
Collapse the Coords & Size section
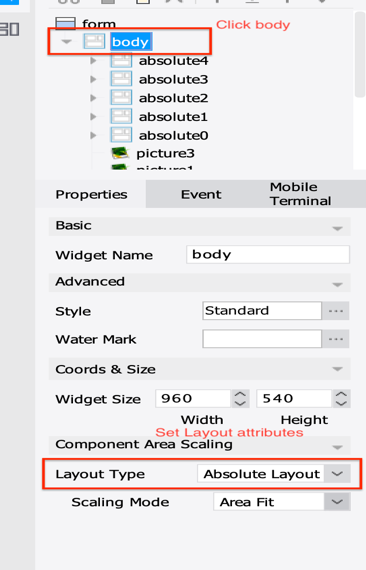[337, 369]
